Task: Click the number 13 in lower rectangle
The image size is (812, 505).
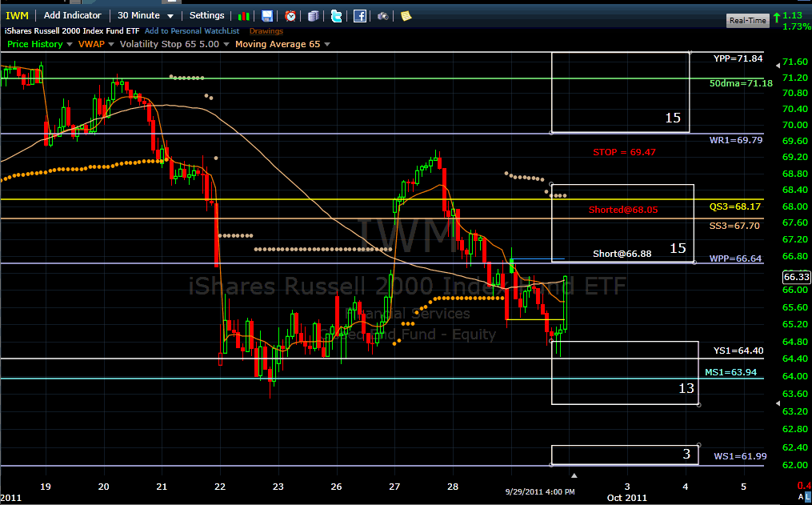Action: point(686,388)
